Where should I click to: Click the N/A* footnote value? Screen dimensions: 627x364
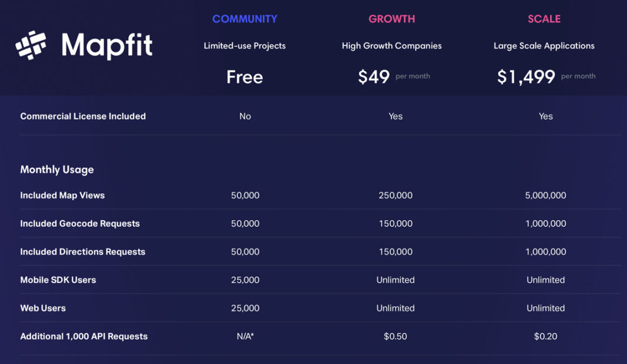[x=245, y=336]
